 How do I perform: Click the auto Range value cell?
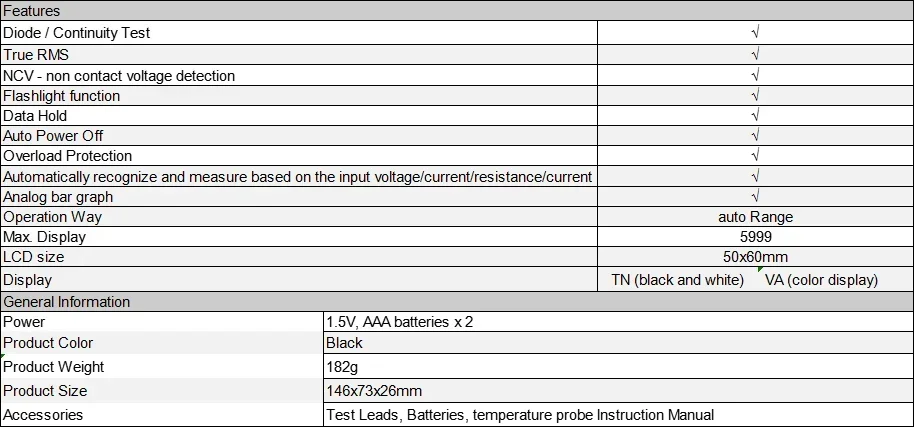[755, 217]
